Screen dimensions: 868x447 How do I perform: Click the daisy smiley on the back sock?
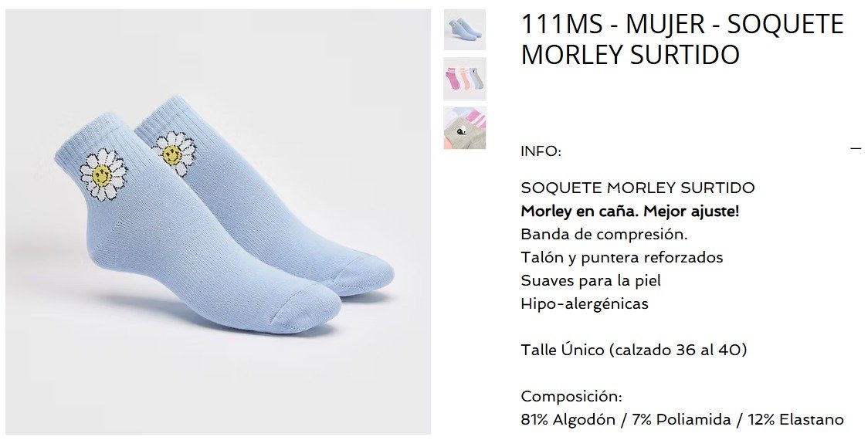tap(175, 151)
